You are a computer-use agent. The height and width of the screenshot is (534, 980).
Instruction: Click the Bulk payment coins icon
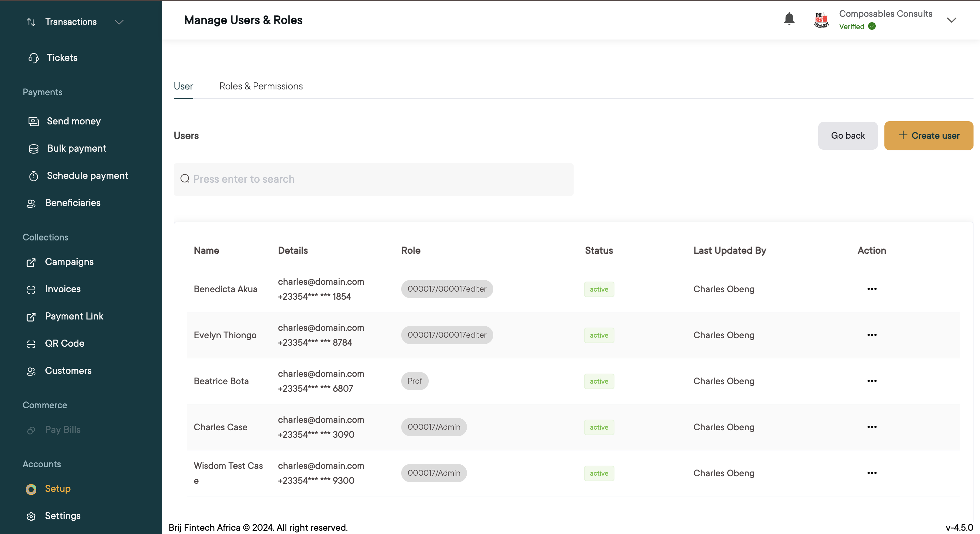(33, 149)
